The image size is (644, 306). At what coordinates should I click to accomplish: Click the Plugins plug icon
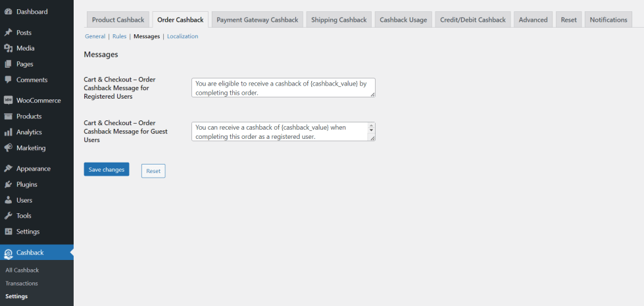pos(8,185)
